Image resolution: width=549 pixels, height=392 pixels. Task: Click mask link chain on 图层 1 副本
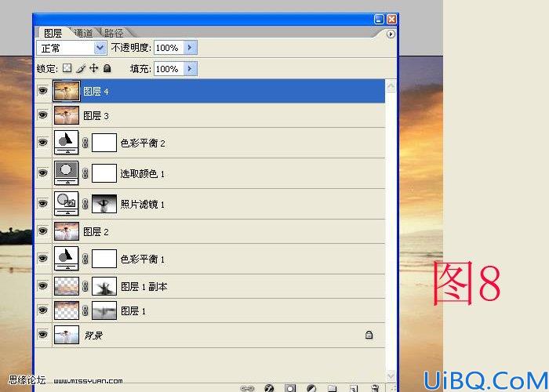tap(85, 286)
